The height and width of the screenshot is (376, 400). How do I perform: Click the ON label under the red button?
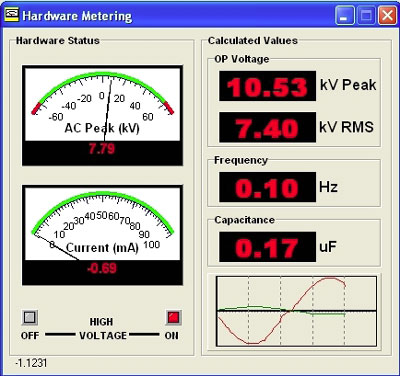[x=172, y=336]
